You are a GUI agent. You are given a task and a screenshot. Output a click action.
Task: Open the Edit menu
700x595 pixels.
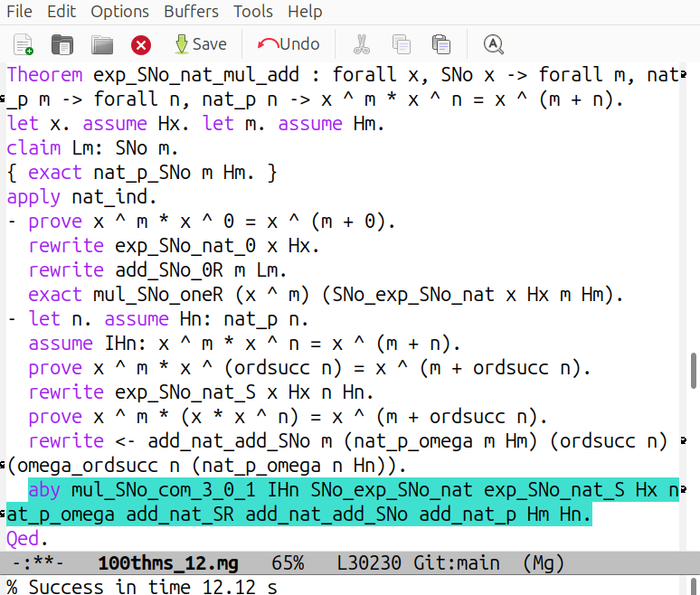[61, 12]
